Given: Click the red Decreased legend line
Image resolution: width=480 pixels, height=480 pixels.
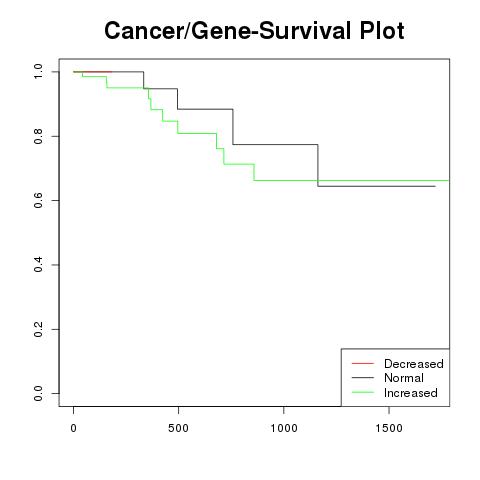Looking at the screenshot, I should [x=363, y=363].
